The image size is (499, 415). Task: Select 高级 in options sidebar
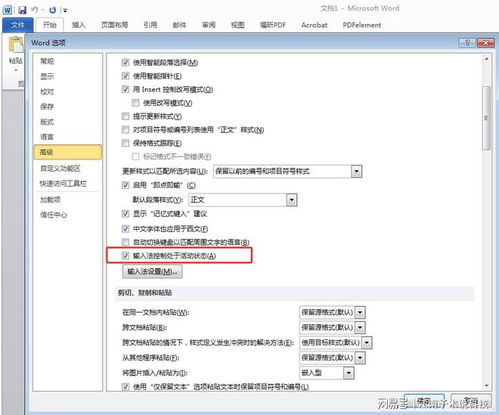tap(68, 152)
